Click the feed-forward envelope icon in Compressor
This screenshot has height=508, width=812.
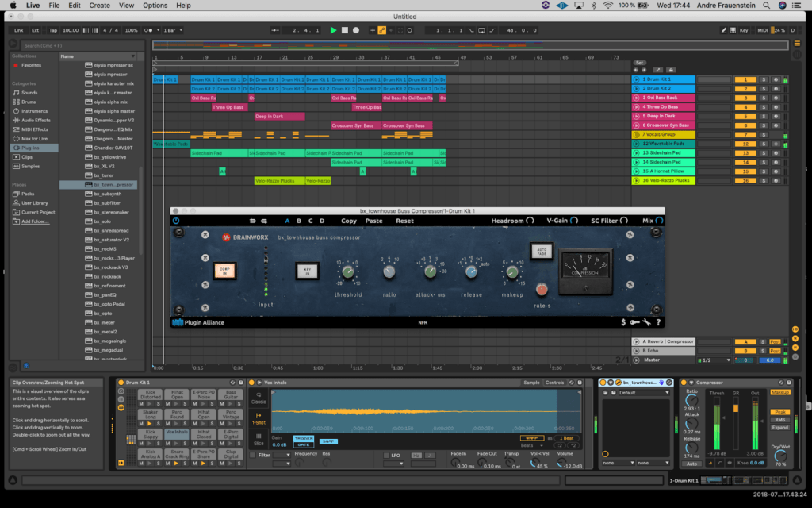(720, 463)
